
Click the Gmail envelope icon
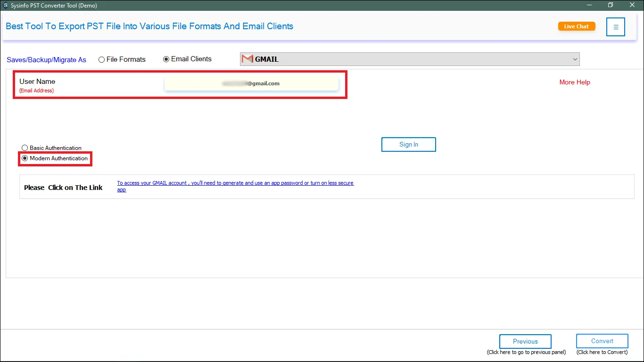(247, 59)
